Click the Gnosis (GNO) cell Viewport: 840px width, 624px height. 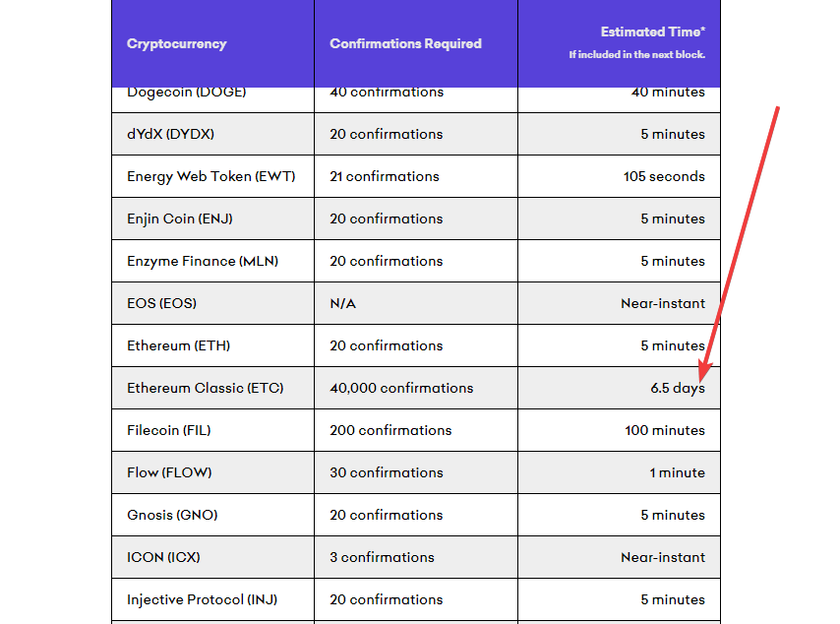pos(172,515)
